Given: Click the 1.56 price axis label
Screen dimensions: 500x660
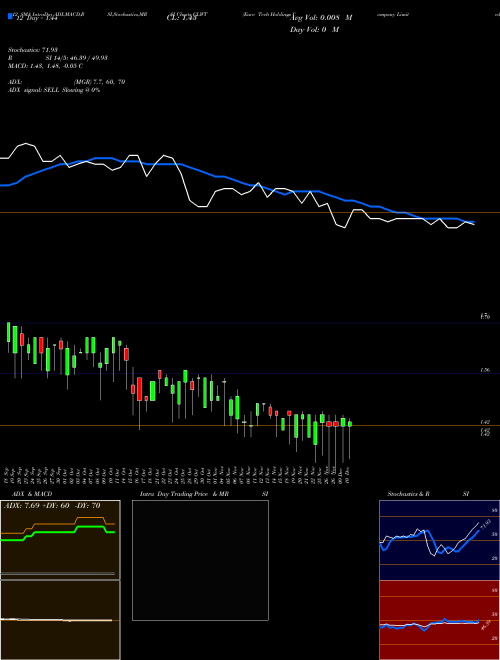Looking at the screenshot, I should [x=485, y=370].
